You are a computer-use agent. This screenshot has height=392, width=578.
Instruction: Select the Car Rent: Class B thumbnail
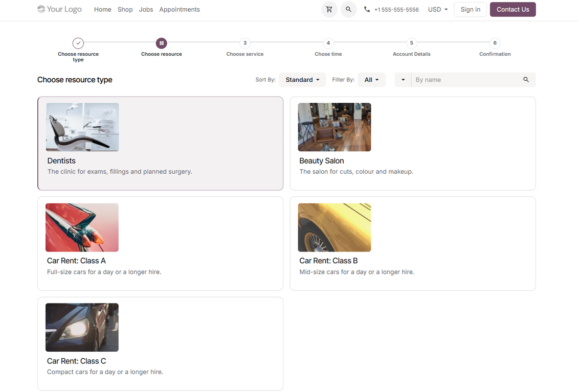click(x=335, y=227)
